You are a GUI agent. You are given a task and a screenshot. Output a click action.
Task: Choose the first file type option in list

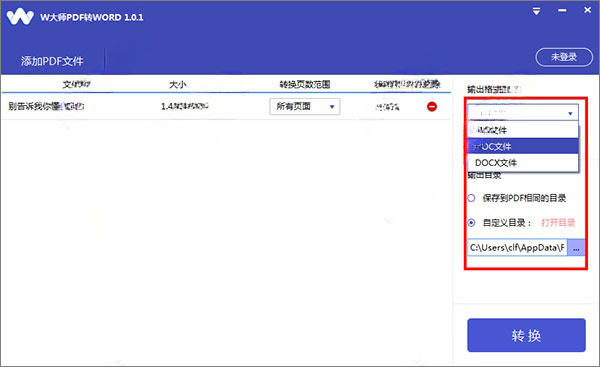(x=523, y=130)
